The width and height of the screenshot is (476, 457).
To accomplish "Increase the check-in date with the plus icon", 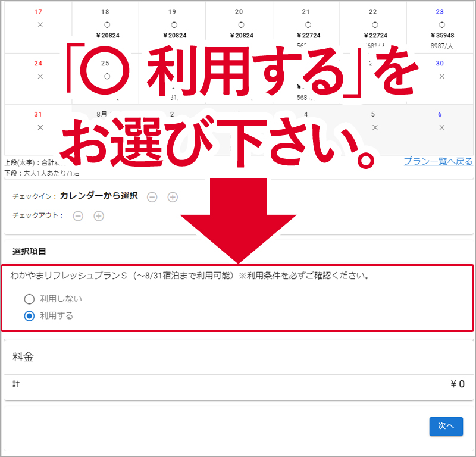I will tap(173, 197).
